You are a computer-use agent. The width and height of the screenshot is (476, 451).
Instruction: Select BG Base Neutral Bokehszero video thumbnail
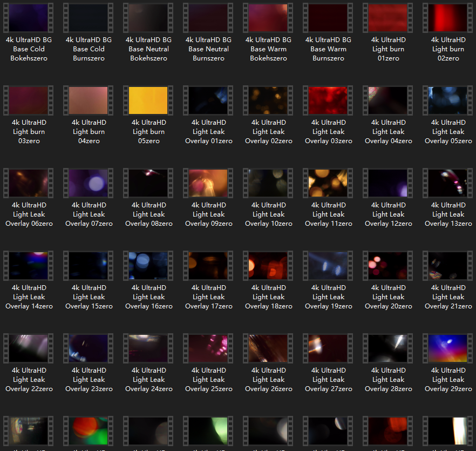tap(148, 18)
